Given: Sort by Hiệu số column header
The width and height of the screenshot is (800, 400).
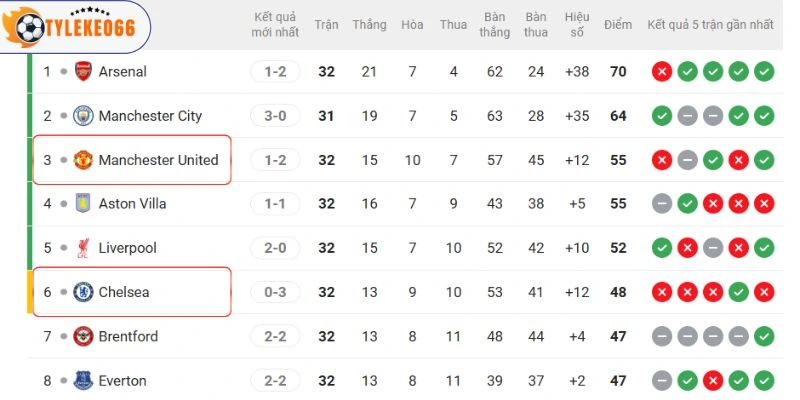Looking at the screenshot, I should [577, 25].
